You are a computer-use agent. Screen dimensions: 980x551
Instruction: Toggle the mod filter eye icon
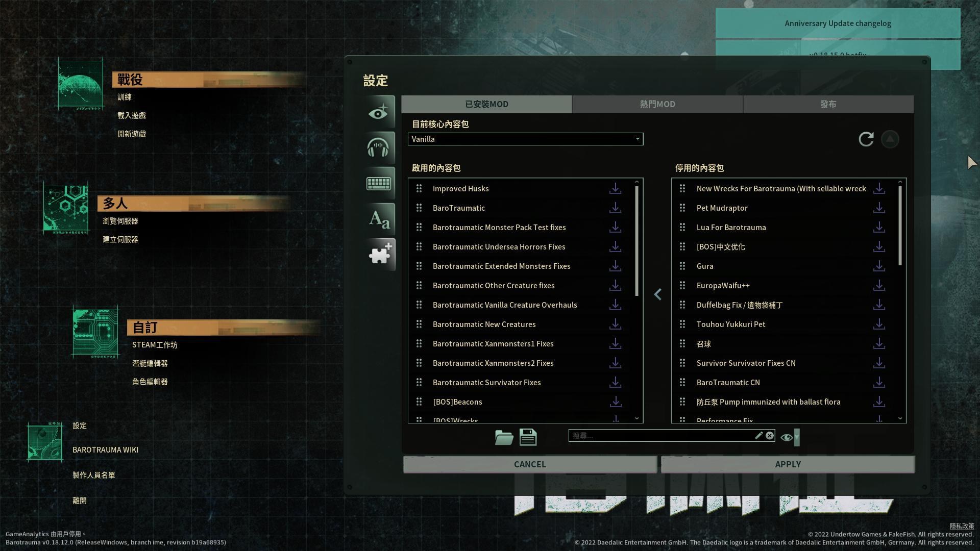787,437
